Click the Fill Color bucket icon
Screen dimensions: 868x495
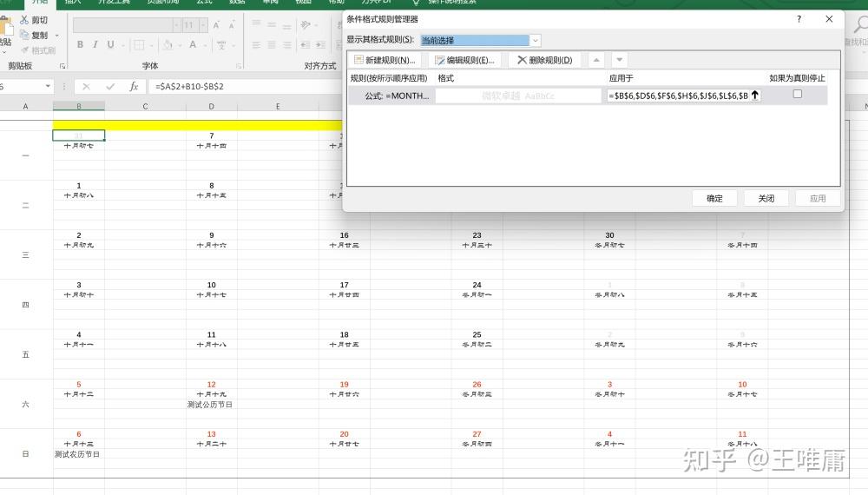168,44
